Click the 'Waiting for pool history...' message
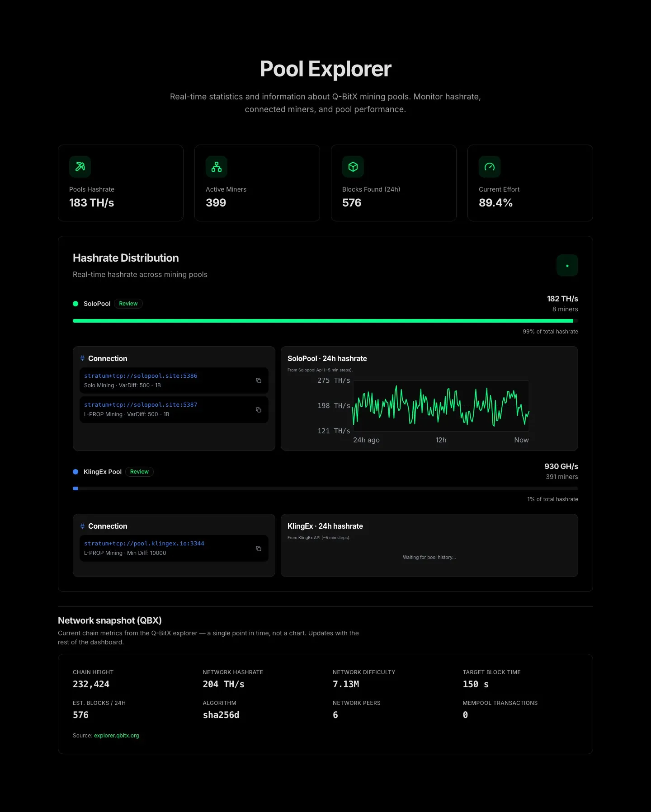This screenshot has height=812, width=651. [429, 557]
